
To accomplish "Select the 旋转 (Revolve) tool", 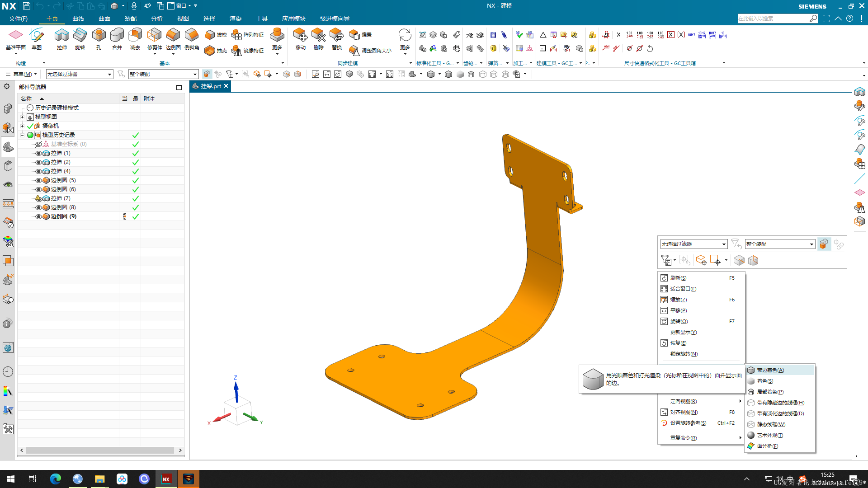I will point(80,39).
